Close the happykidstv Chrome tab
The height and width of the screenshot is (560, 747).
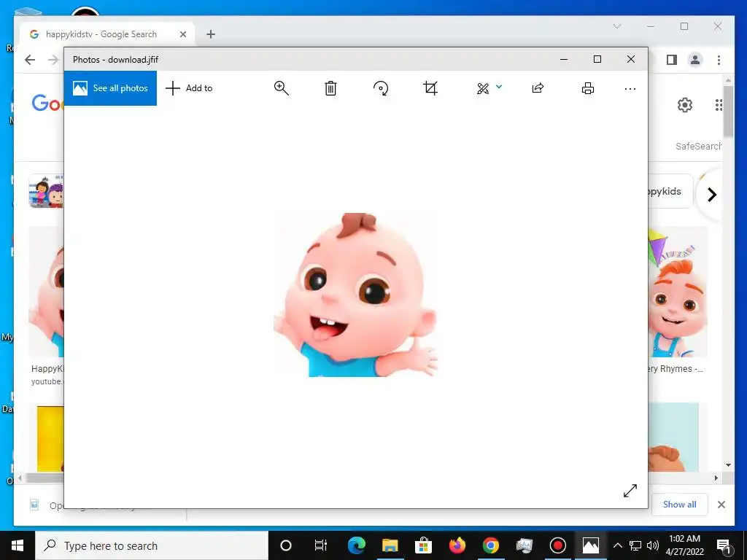click(x=183, y=34)
